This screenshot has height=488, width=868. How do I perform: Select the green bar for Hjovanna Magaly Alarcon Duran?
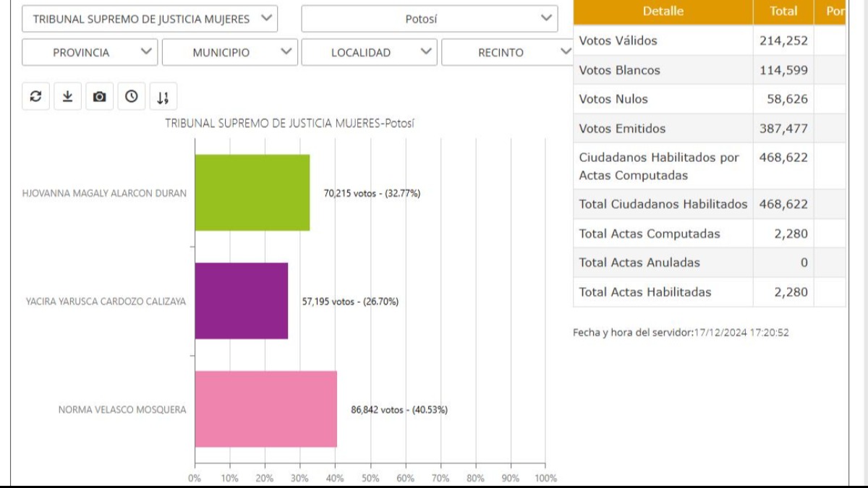tap(252, 192)
